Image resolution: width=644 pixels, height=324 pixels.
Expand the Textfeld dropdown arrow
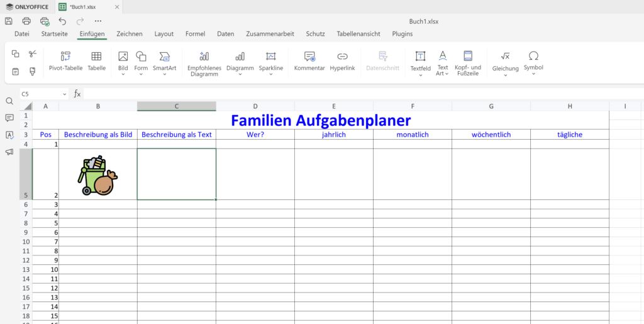click(421, 75)
